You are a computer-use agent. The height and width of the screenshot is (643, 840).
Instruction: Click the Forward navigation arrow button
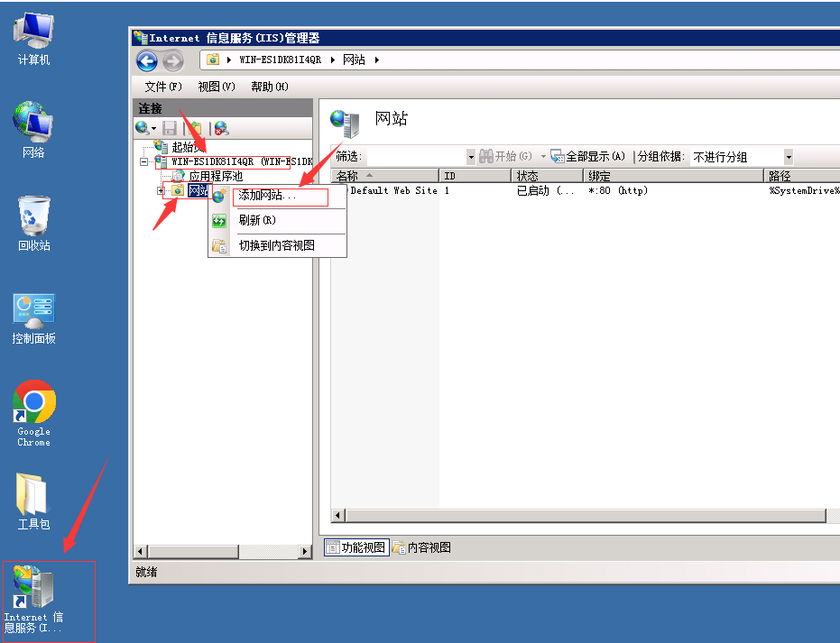point(172,60)
